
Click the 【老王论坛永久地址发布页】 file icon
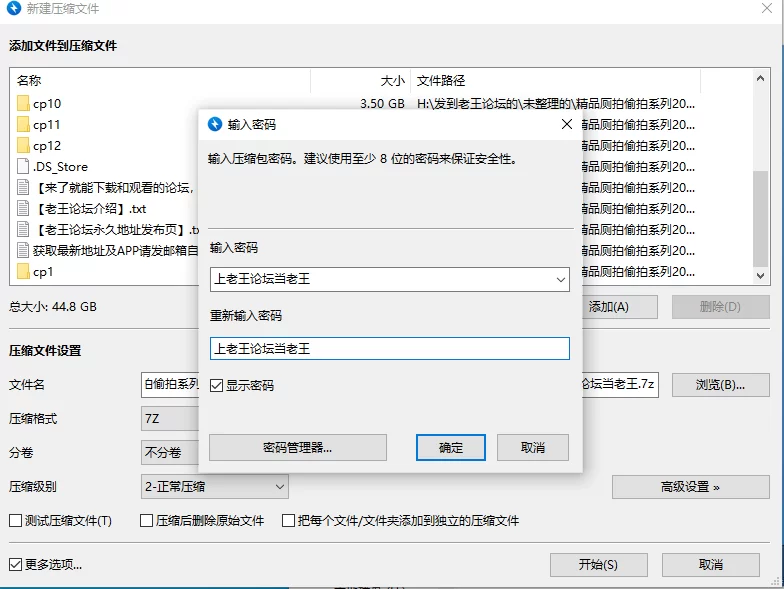pos(23,230)
